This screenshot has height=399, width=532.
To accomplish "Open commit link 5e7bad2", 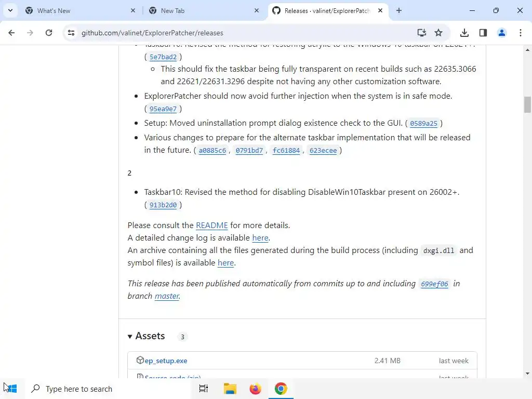I will 163,57.
